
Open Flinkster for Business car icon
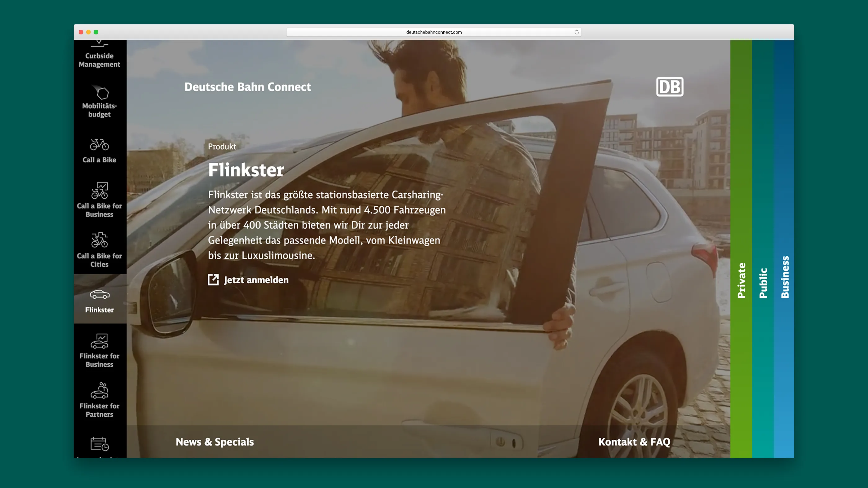[x=100, y=341]
